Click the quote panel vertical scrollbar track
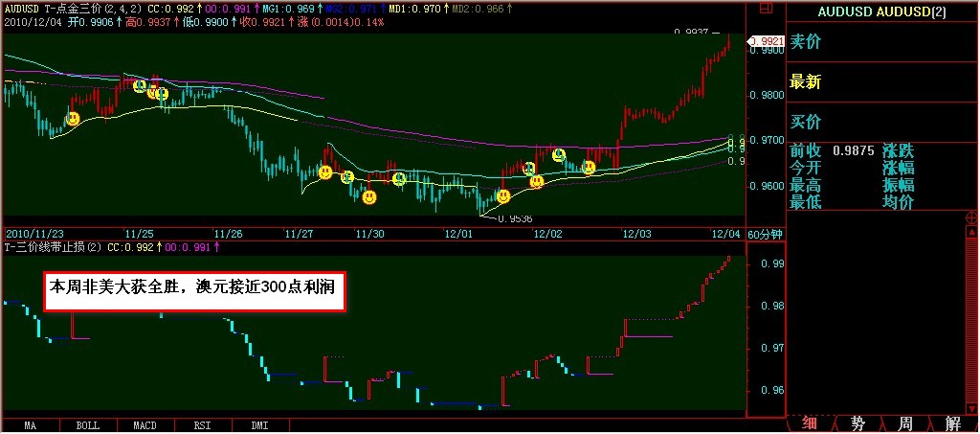This screenshot has height=434, width=980. click(x=972, y=319)
